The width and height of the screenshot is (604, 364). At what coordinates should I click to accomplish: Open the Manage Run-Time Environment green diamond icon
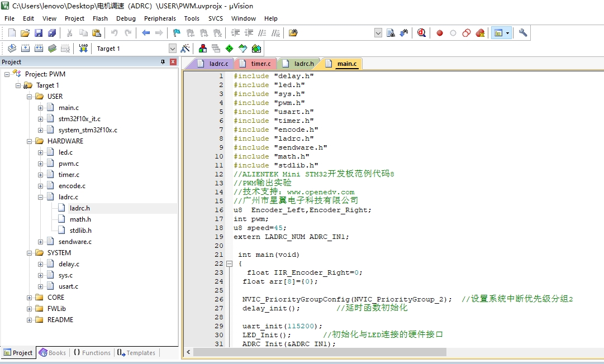[229, 49]
